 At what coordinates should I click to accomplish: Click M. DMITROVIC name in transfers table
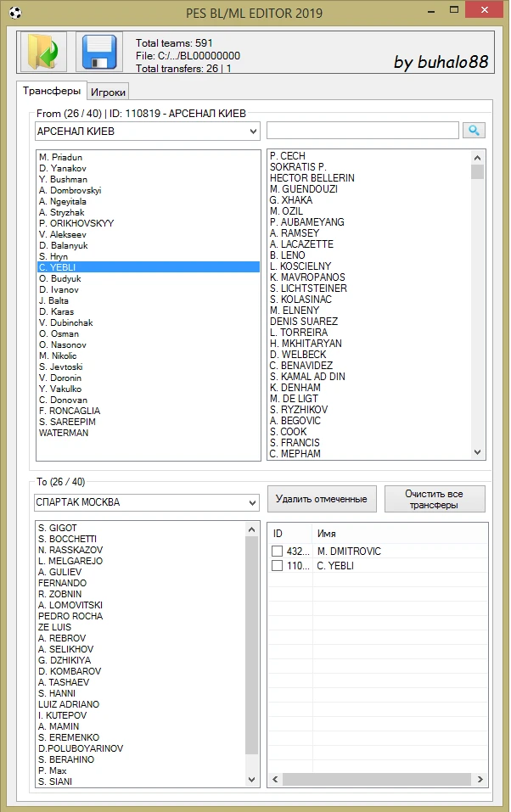point(349,551)
